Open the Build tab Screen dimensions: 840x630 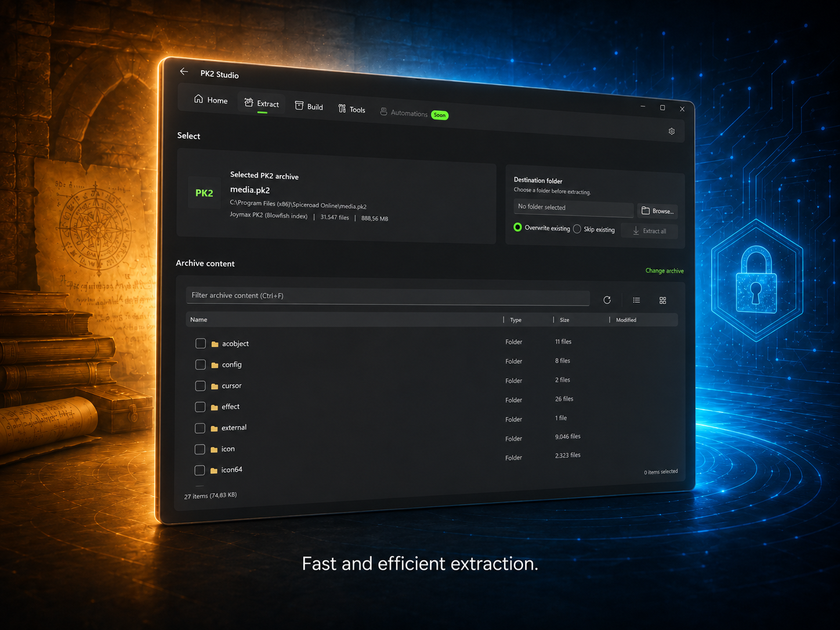coord(309,106)
